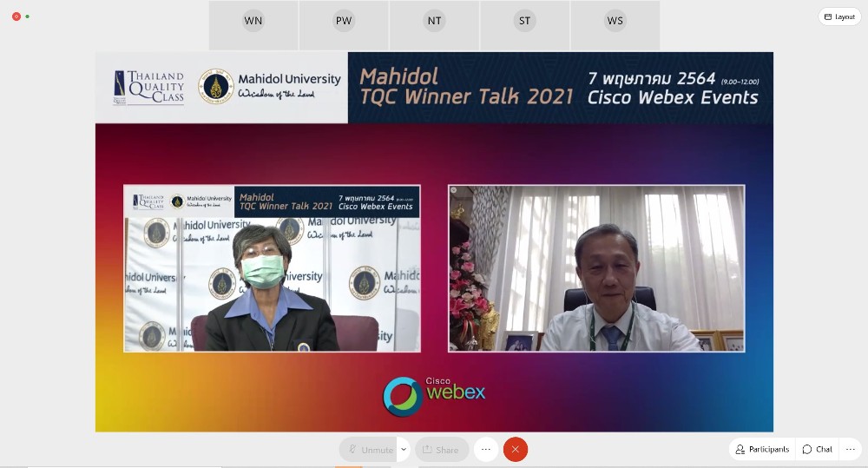868x468 pixels.
Task: Click the WS participant avatar
Action: pos(615,22)
